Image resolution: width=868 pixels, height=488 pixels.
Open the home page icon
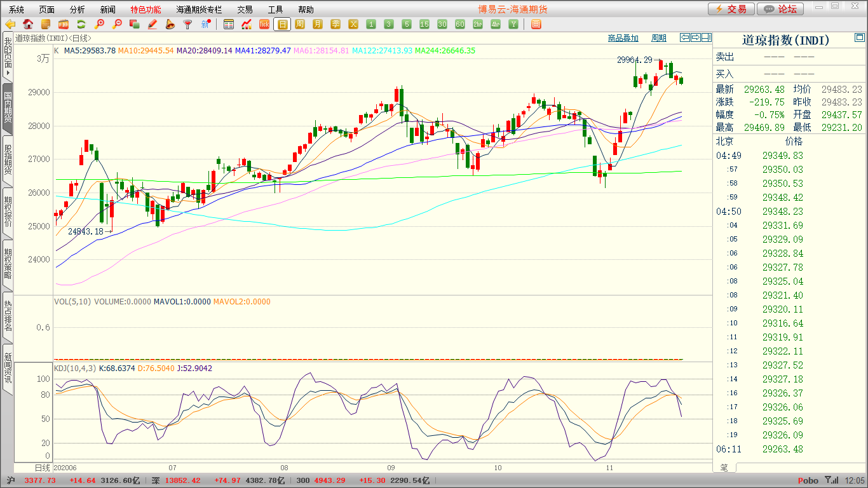pyautogui.click(x=27, y=25)
